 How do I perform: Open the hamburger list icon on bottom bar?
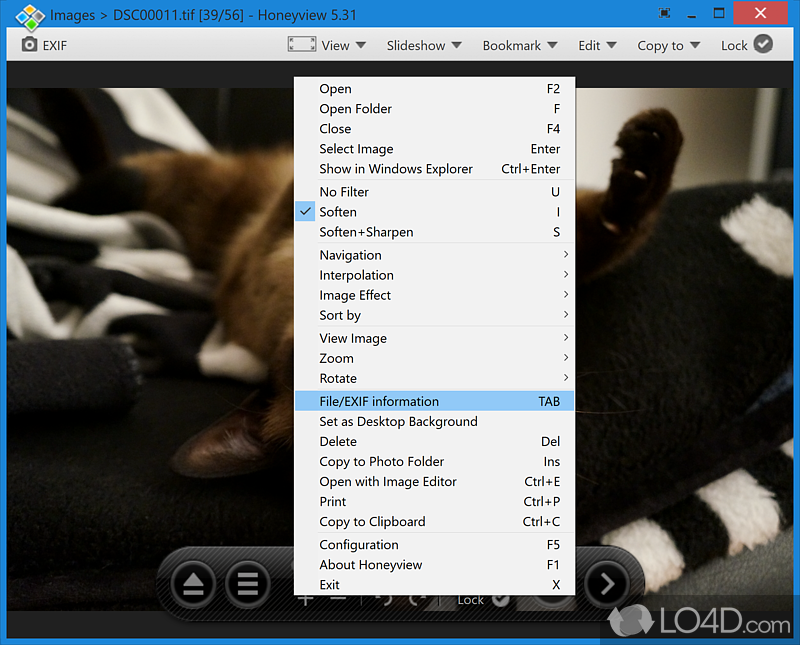[247, 583]
